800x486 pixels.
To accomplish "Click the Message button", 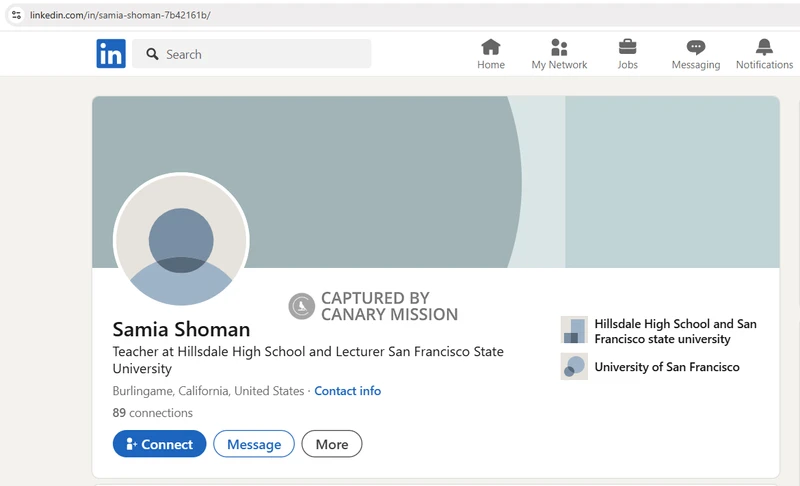I will [x=254, y=444].
